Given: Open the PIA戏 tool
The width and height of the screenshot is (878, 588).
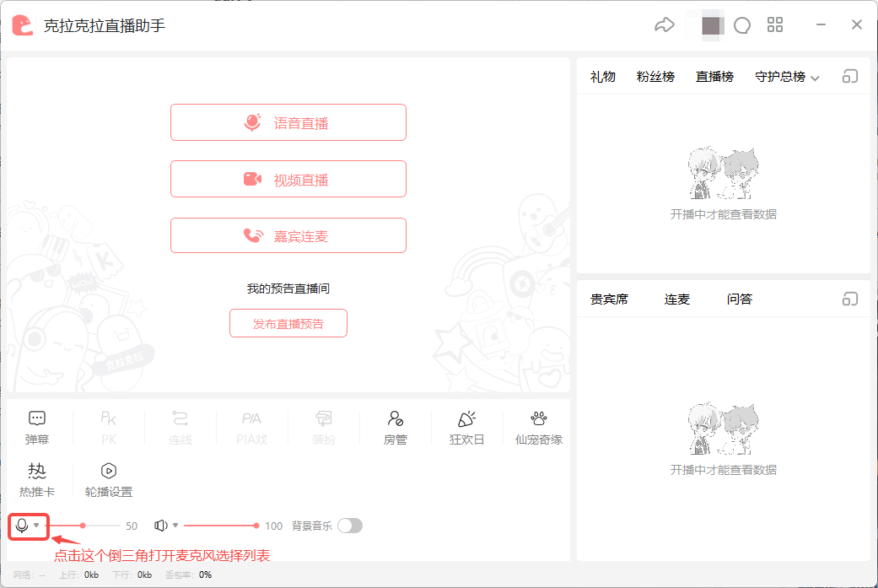Looking at the screenshot, I should point(252,428).
